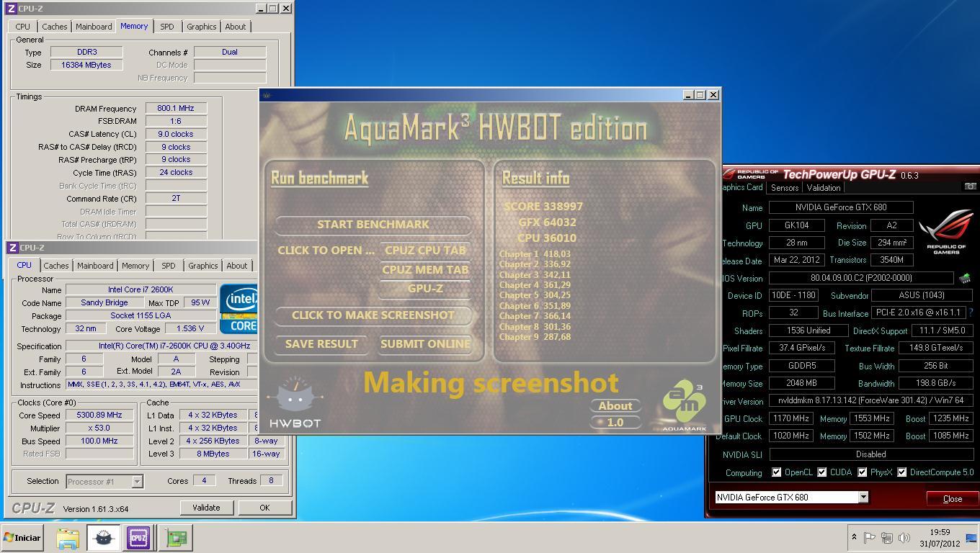Viewport: 980px width, 553px height.
Task: Click GPU-Z screenshot camera icon
Action: pos(971,186)
